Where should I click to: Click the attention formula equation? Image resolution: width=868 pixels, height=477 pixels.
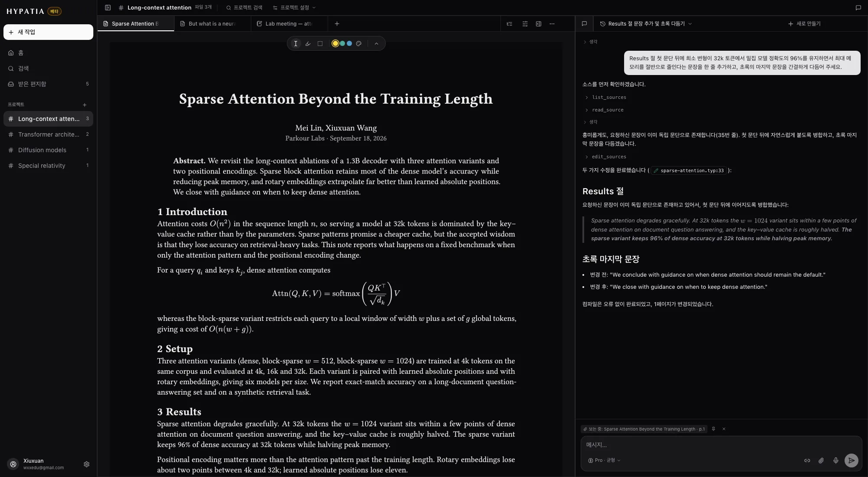pos(336,294)
